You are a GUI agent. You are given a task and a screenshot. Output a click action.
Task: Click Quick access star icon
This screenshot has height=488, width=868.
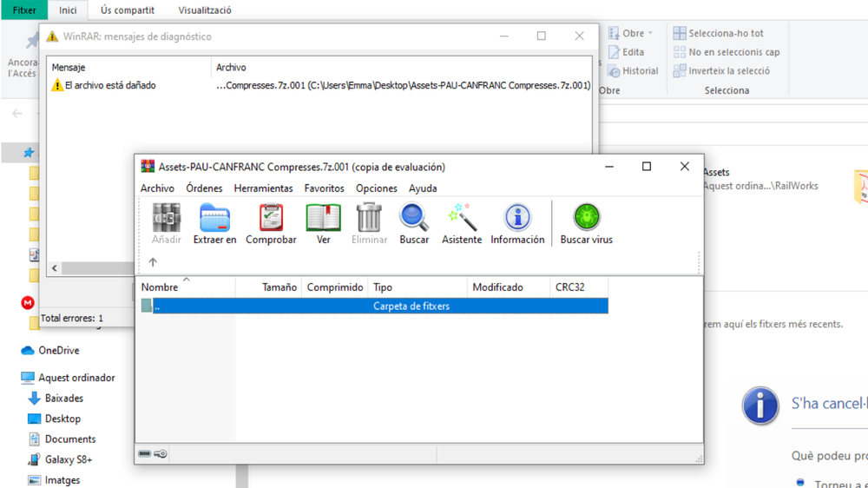[29, 152]
